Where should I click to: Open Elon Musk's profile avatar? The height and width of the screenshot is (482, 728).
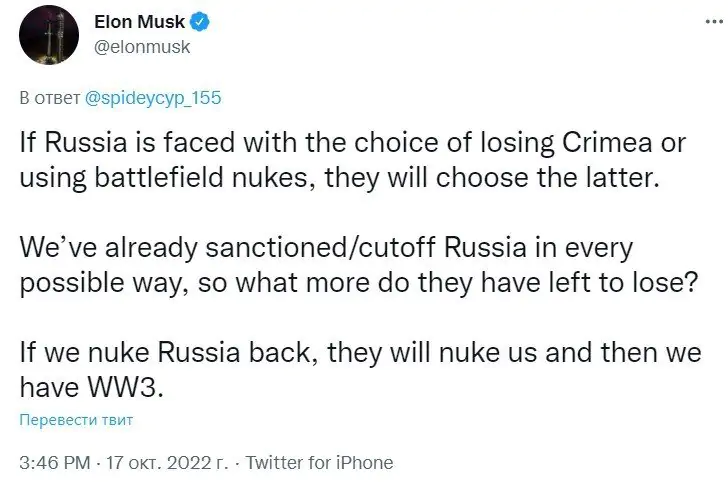click(48, 34)
